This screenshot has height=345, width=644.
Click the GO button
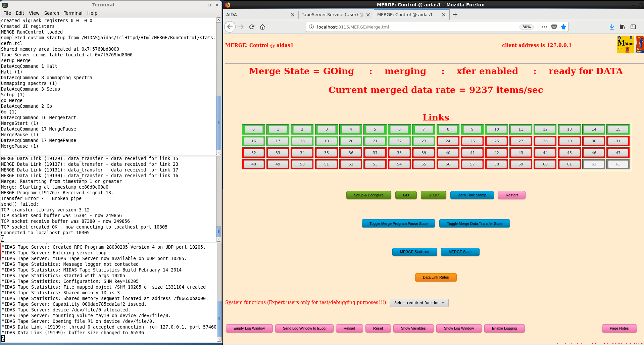click(406, 195)
